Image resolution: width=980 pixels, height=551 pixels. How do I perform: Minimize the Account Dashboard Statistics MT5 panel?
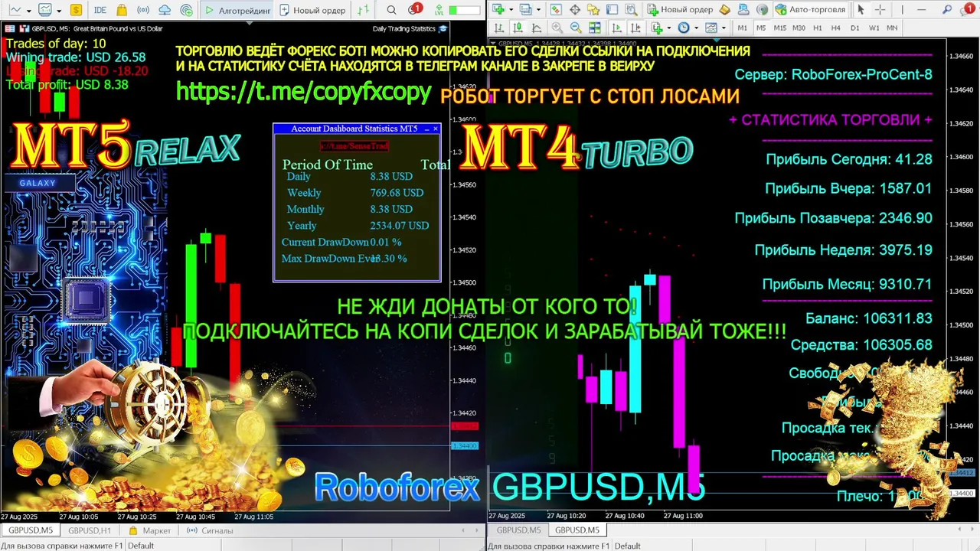426,129
